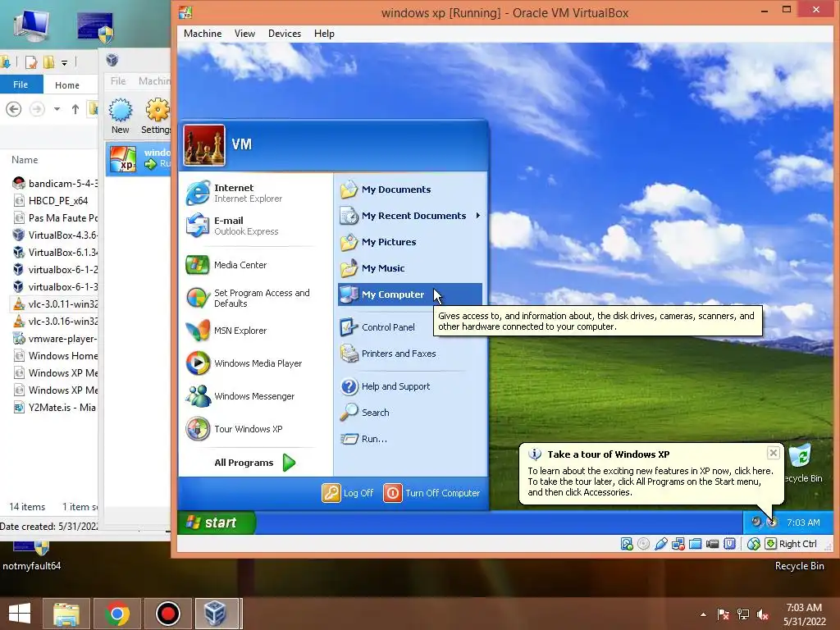This screenshot has height=630, width=840.
Task: Click Turn Off Computer button
Action: pos(431,493)
